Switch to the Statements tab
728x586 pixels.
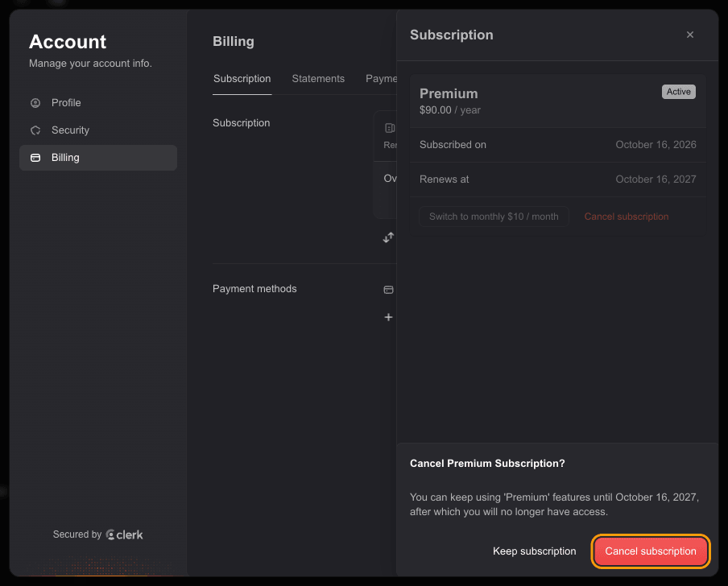(x=318, y=79)
